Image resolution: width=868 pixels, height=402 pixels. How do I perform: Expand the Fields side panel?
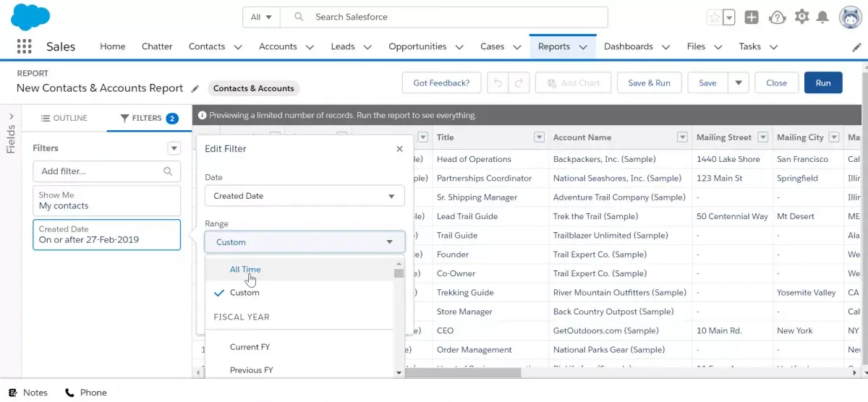click(x=11, y=116)
